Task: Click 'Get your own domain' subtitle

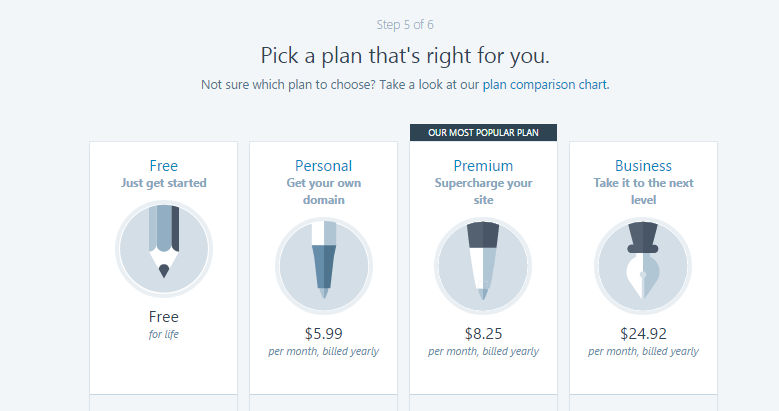Action: click(x=323, y=191)
